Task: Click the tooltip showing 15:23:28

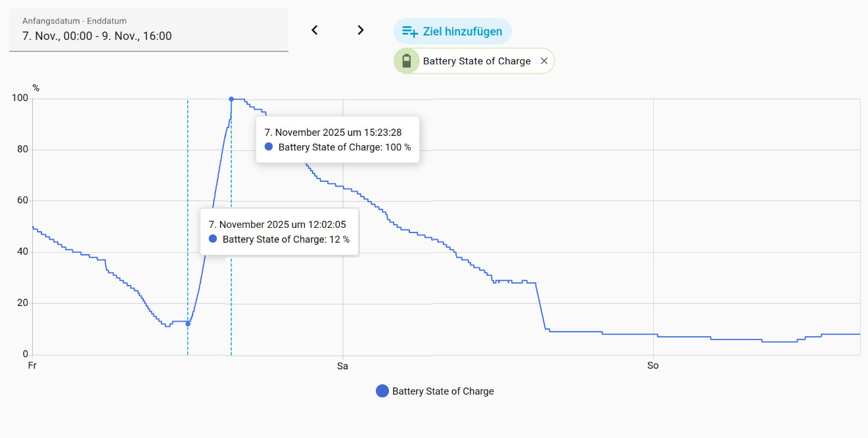Action: tap(337, 139)
